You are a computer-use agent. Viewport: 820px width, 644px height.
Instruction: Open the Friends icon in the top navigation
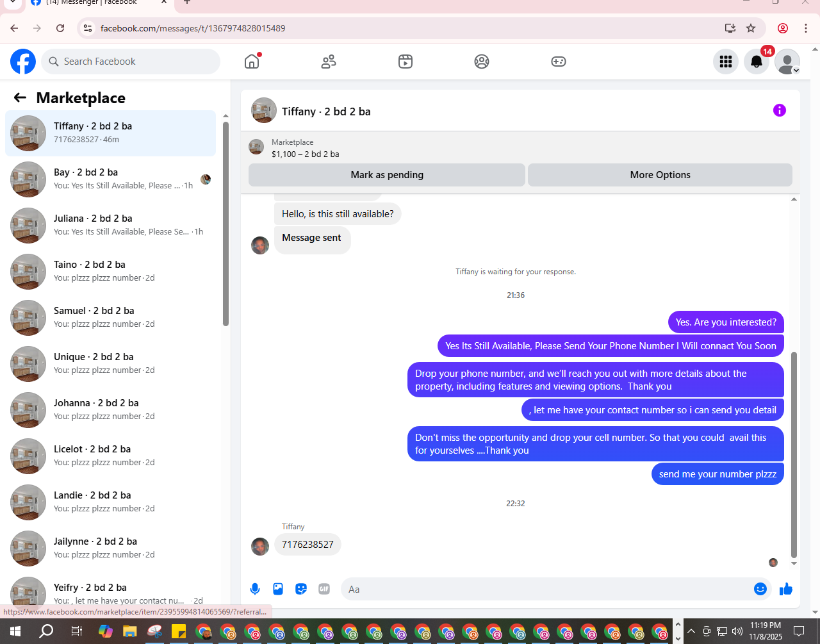click(x=329, y=62)
